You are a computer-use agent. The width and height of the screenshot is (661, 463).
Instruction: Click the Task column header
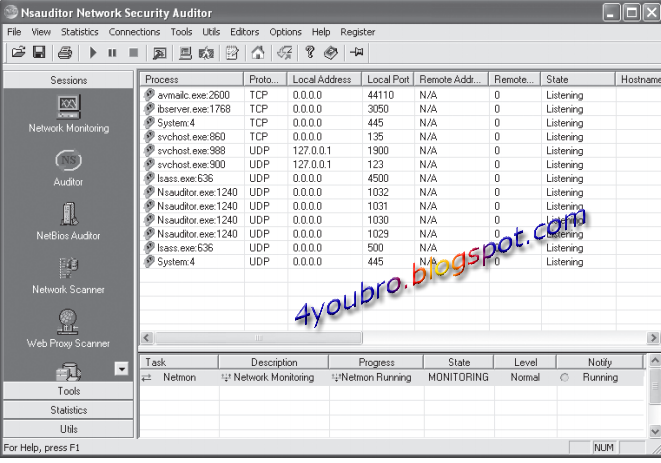179,362
